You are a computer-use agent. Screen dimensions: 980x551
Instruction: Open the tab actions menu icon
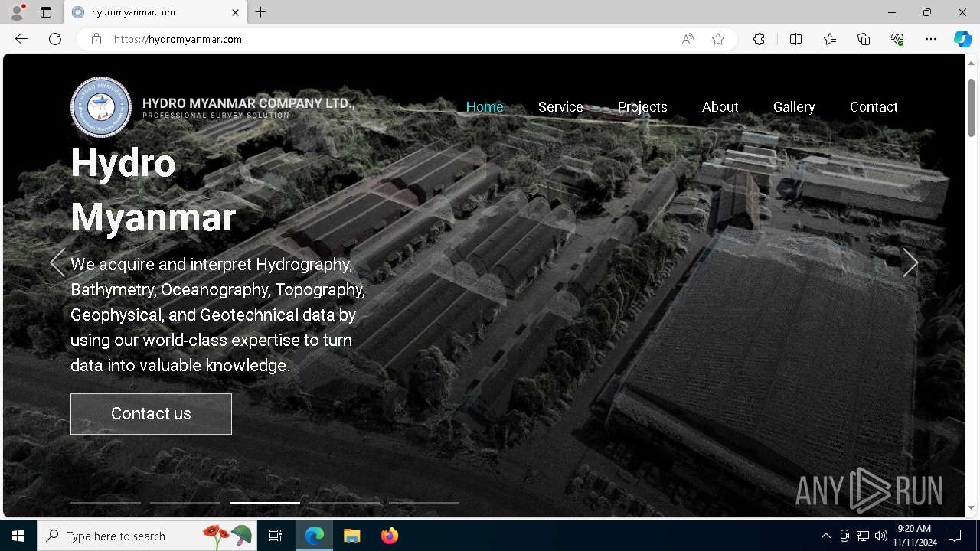[46, 12]
